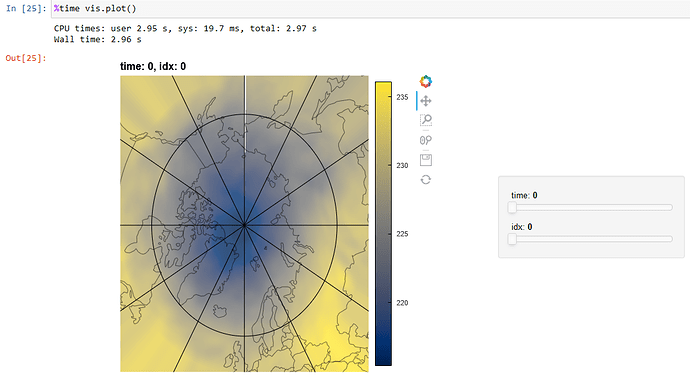Toggle the Wheel Zoom tool

(426, 140)
